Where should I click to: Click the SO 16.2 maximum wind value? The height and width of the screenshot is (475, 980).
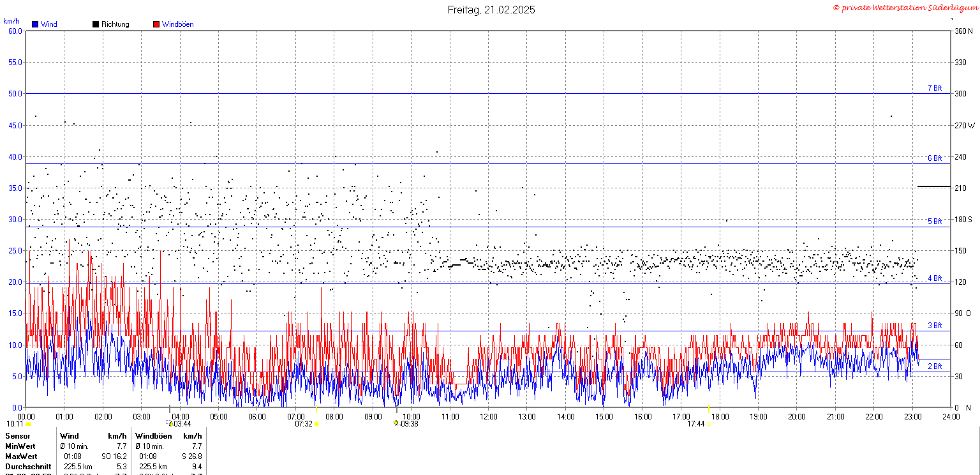[x=114, y=456]
